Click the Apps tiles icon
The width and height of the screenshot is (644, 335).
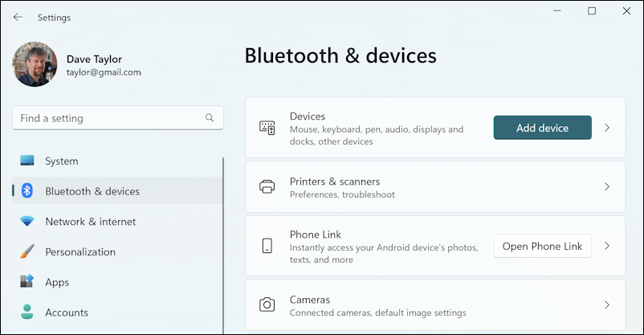pos(27,281)
